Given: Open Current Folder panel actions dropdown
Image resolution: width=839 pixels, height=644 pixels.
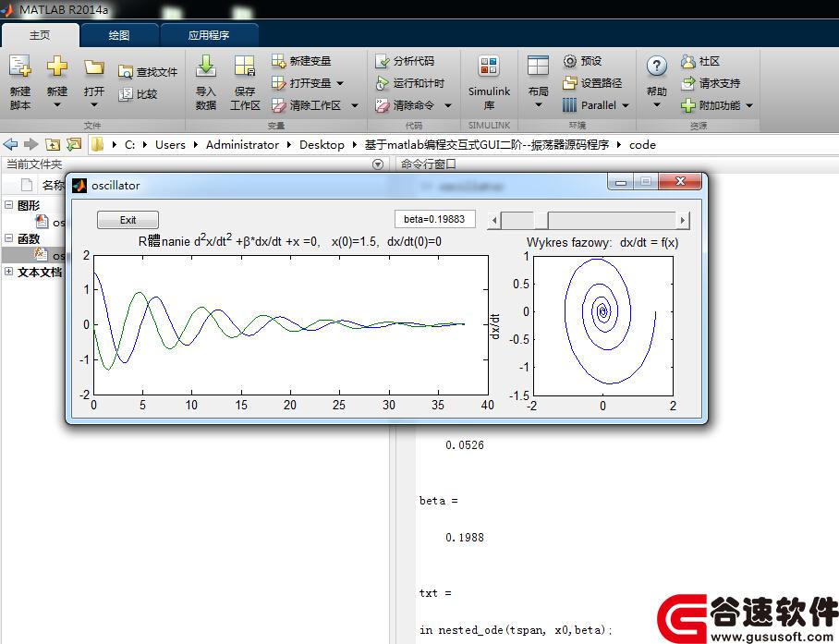Looking at the screenshot, I should (378, 164).
